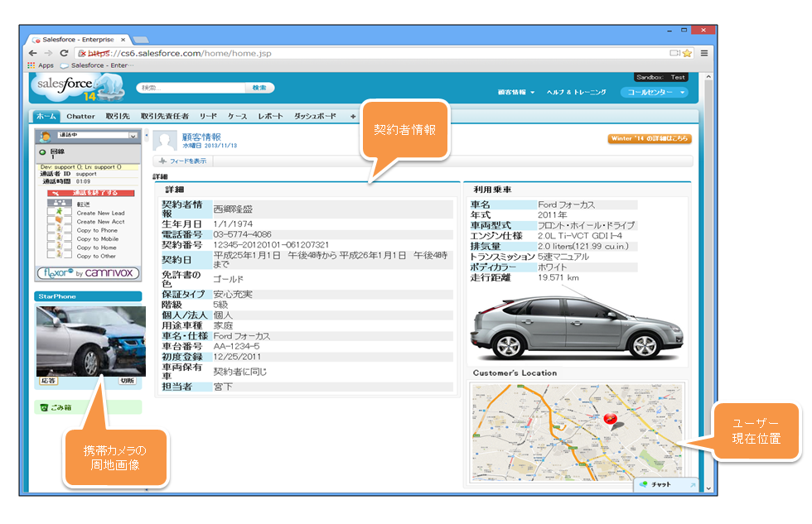Switch to the ホーム tab
Viewport: 812px width, 524px height.
point(46,117)
